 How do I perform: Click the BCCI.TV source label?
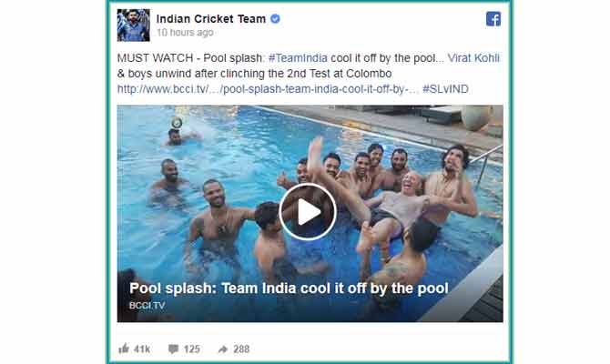[147, 306]
